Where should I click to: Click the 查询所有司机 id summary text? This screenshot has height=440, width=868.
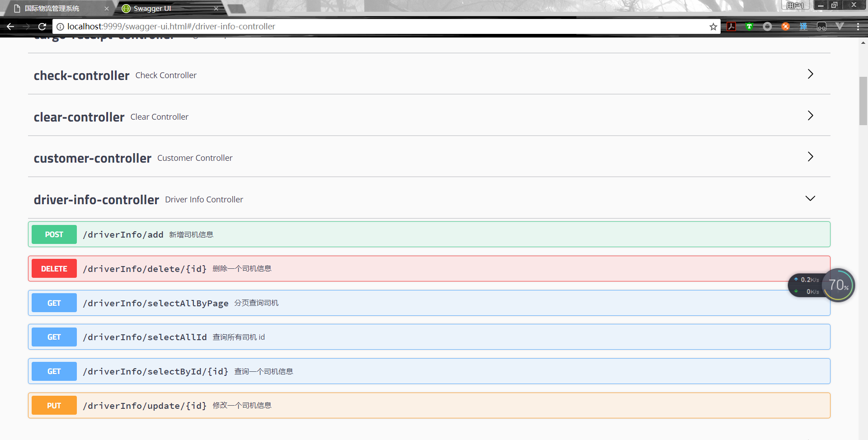click(x=239, y=337)
